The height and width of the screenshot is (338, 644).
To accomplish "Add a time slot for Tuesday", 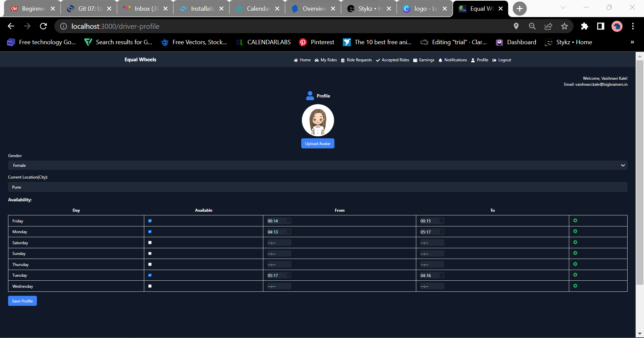I will pos(575,275).
